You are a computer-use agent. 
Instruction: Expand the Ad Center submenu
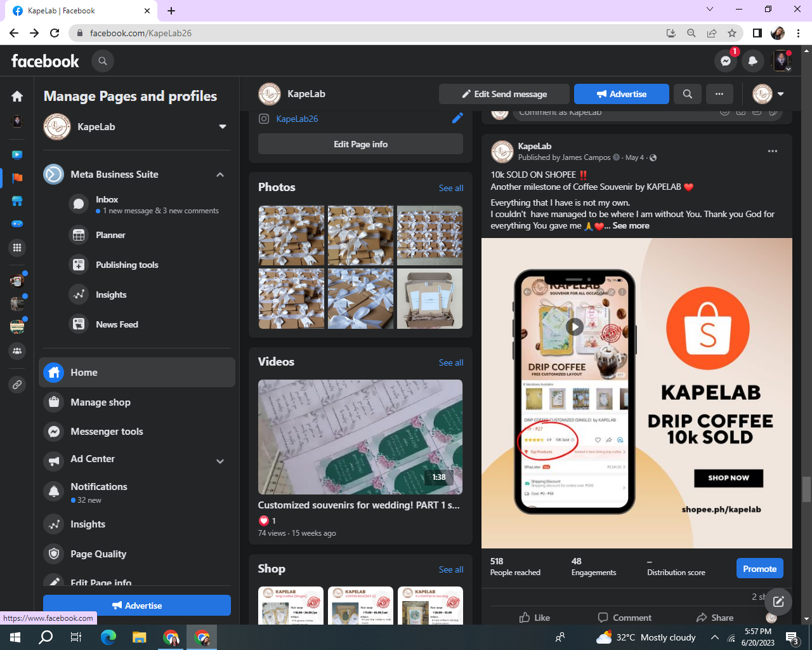point(220,461)
